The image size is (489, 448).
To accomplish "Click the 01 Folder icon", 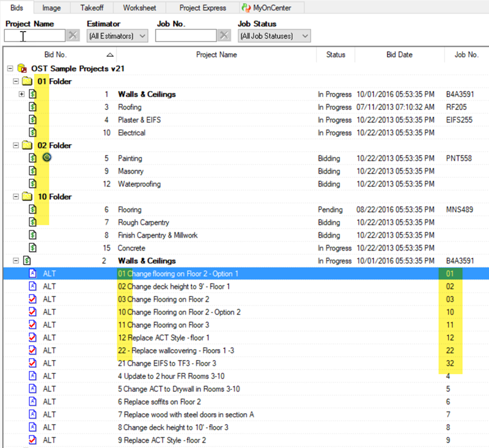I will (27, 81).
